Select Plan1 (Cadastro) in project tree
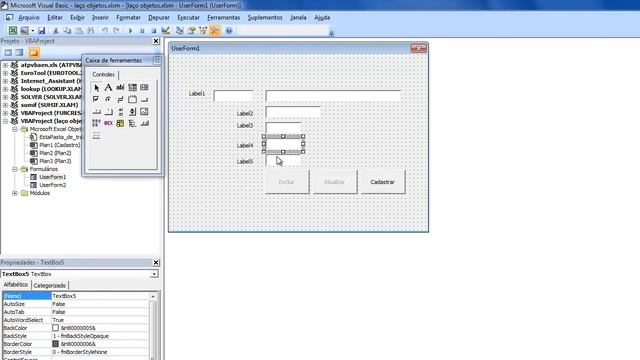 point(60,145)
